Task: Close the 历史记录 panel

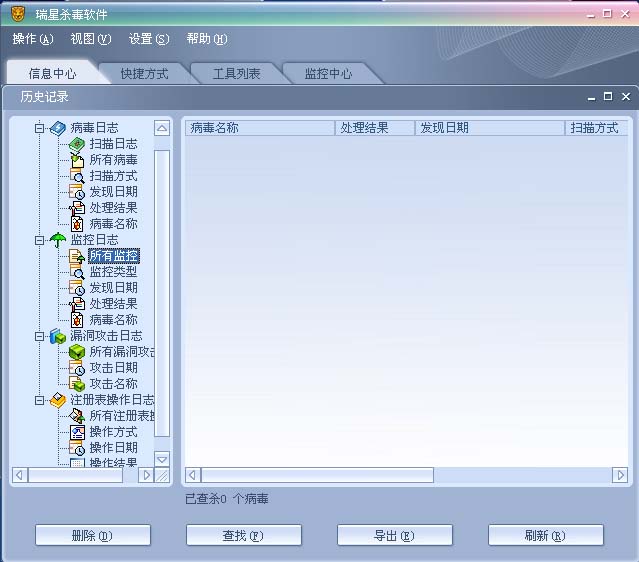Action: click(x=626, y=96)
